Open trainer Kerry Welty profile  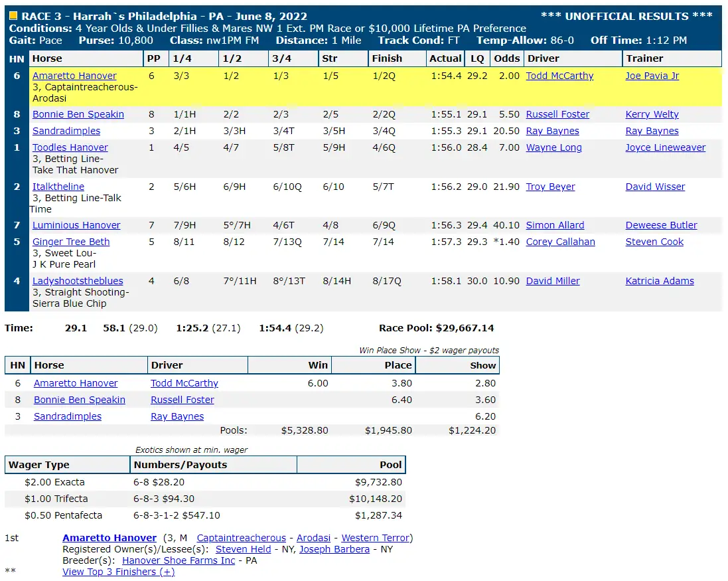click(652, 114)
